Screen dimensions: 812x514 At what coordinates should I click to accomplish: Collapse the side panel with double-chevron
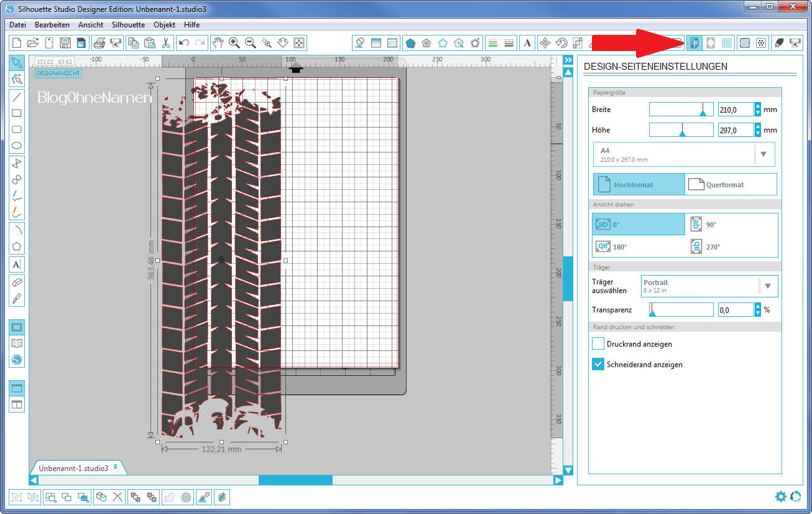tap(568, 60)
